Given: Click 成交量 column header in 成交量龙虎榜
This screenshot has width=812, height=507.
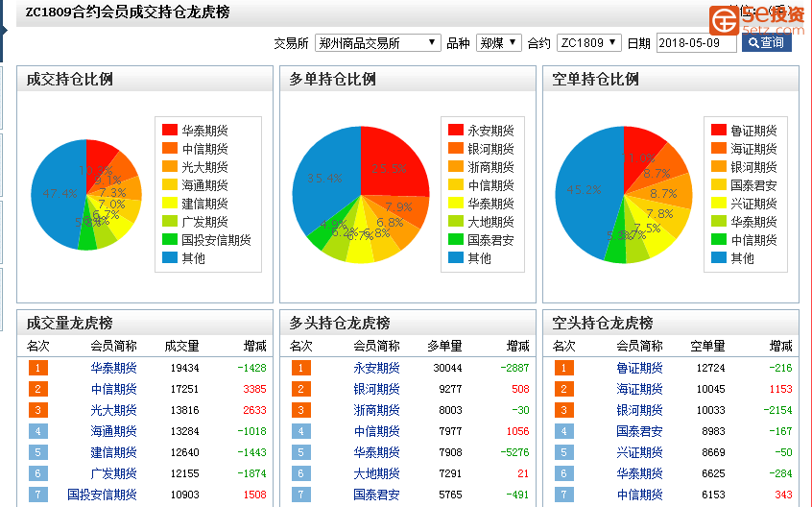Looking at the screenshot, I should (181, 346).
